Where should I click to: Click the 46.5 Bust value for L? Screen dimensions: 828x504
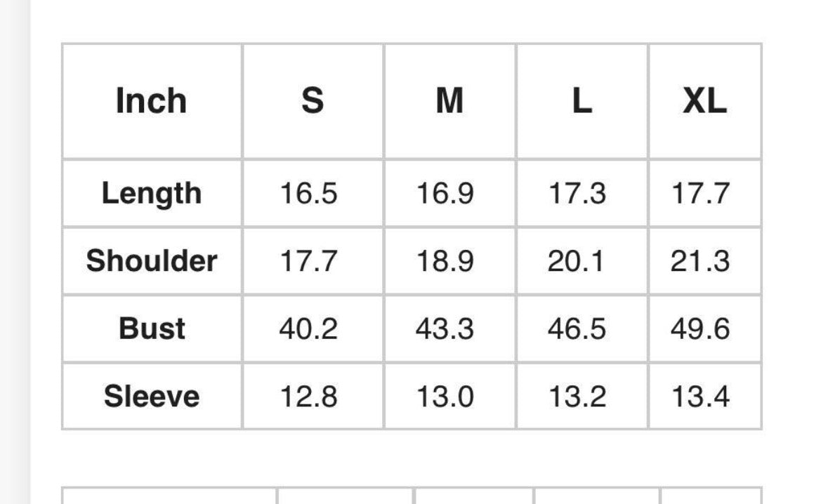(577, 329)
